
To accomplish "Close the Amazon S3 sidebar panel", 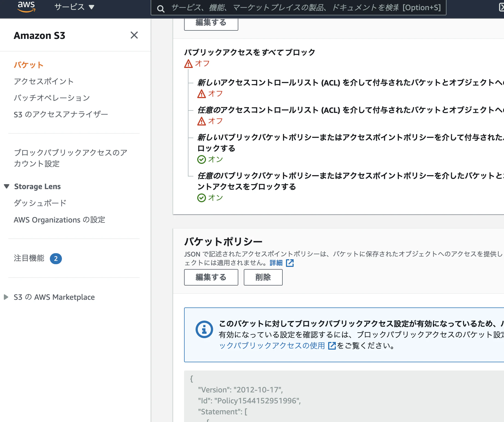I will (134, 35).
